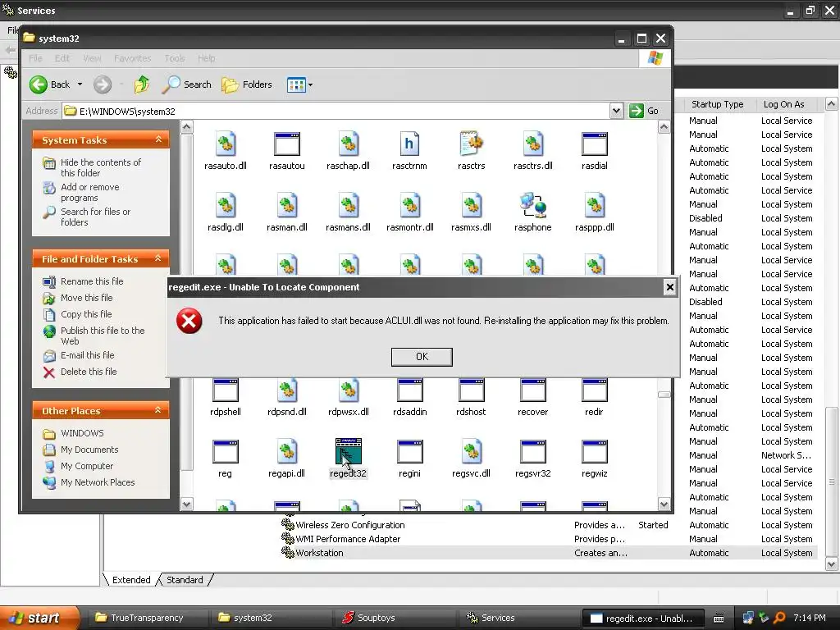Sort Services by Startup Type column
Screen dimensions: 840x630
[x=717, y=104]
